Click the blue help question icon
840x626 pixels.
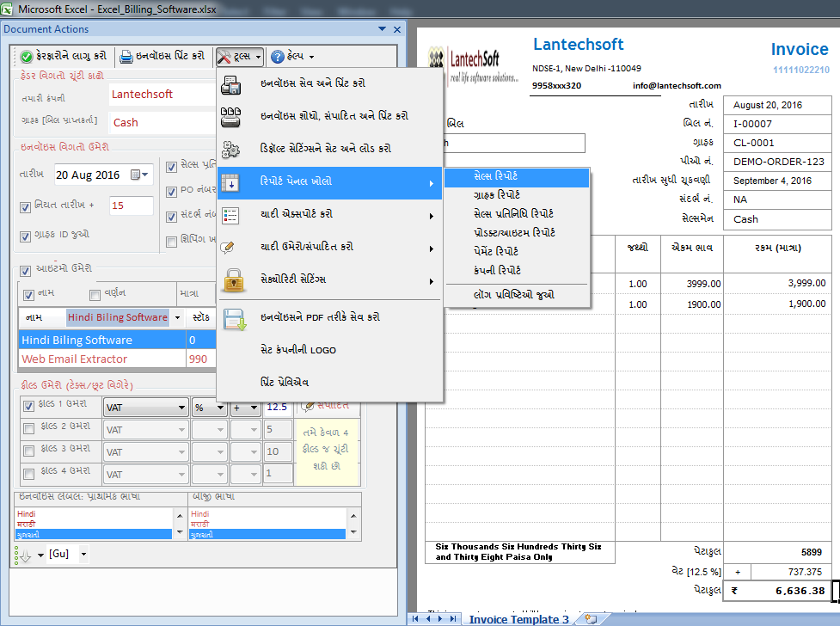click(278, 56)
